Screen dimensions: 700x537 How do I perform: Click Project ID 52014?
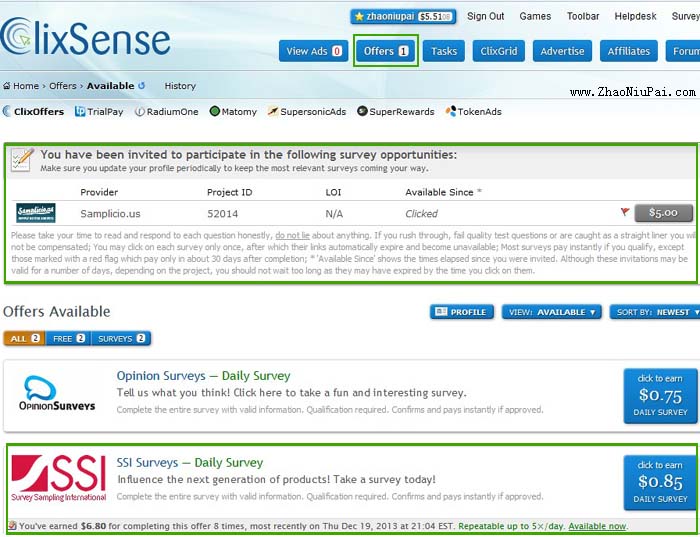click(x=222, y=214)
